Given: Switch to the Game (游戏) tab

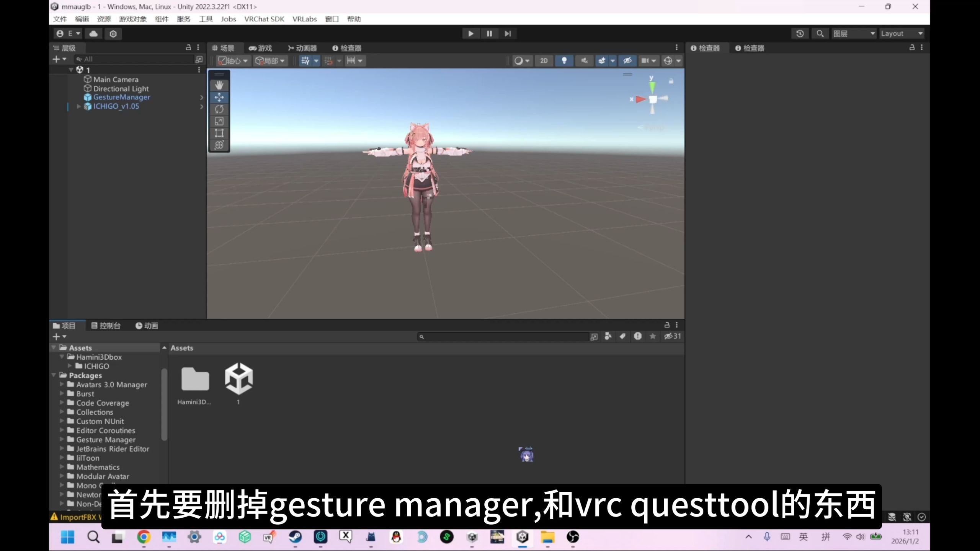Looking at the screenshot, I should click(260, 48).
